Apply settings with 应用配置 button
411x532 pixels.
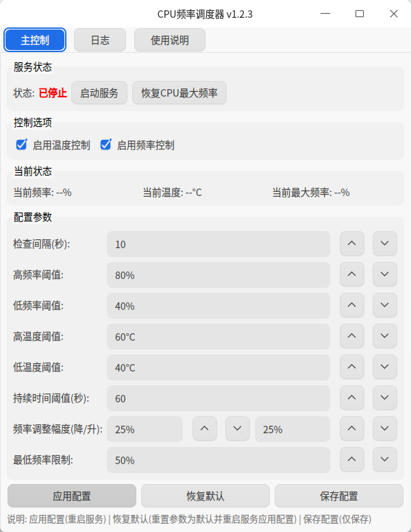pyautogui.click(x=72, y=496)
